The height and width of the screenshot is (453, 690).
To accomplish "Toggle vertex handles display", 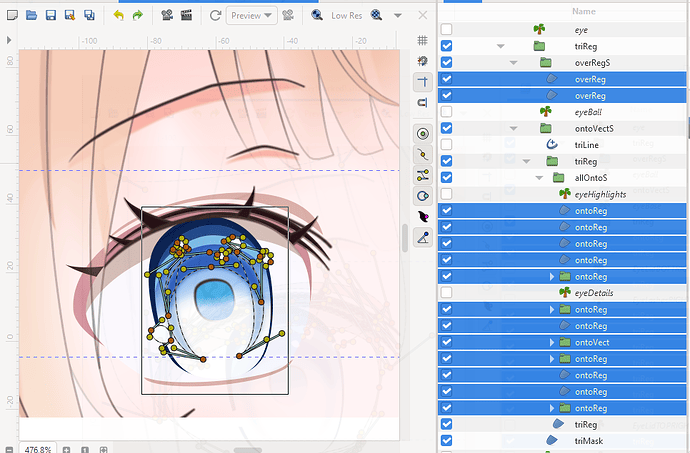I will tap(422, 155).
